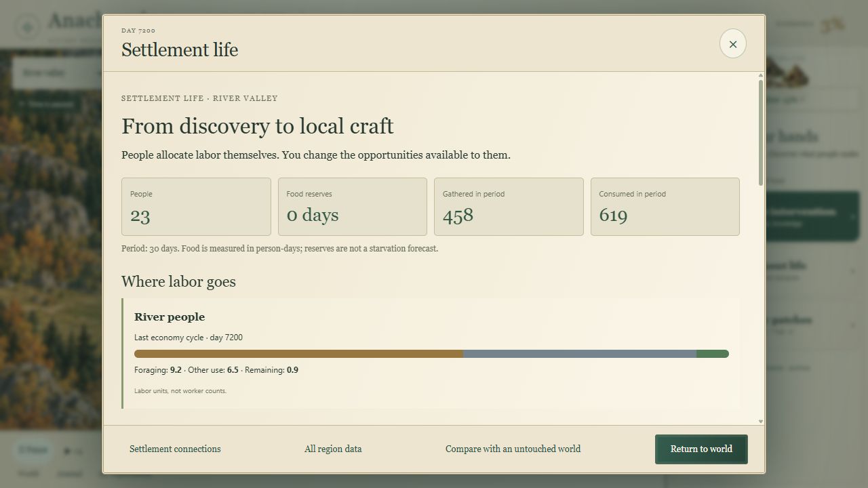Click the Where labor goes heading
Screen dimensions: 868x488
click(x=178, y=281)
